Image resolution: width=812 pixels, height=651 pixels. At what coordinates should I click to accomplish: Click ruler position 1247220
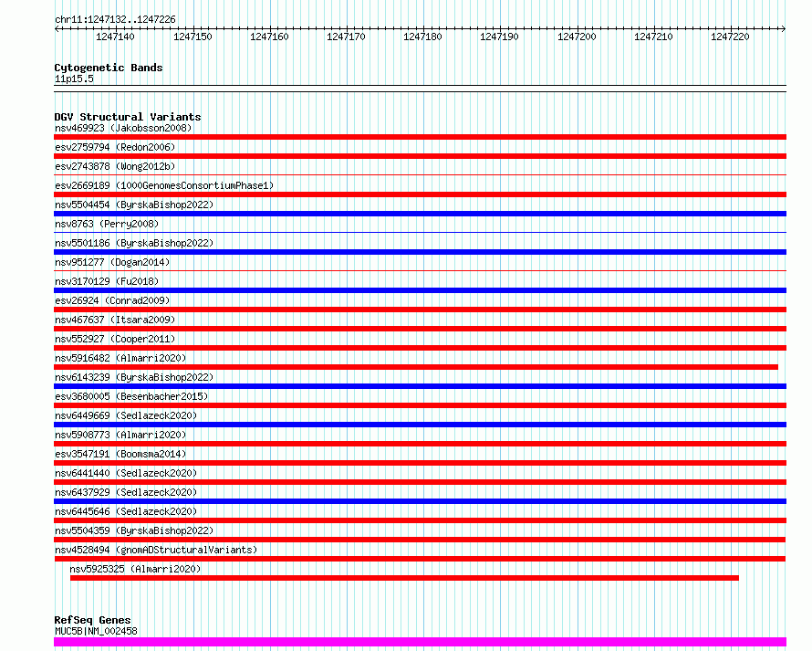coord(730,37)
